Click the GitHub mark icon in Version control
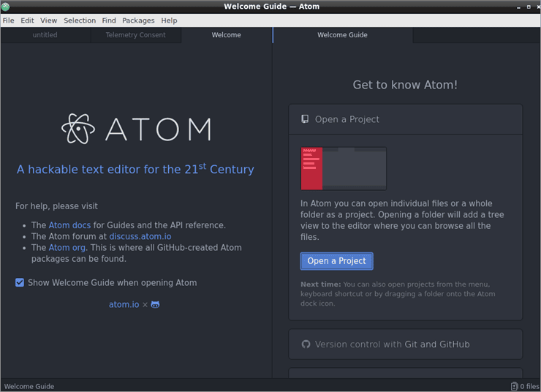This screenshot has width=541, height=392. point(306,344)
